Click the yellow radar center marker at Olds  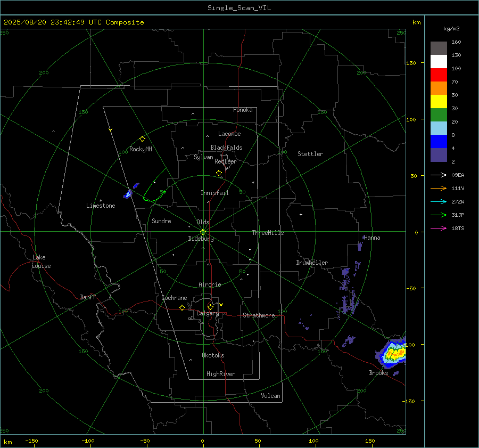[203, 232]
